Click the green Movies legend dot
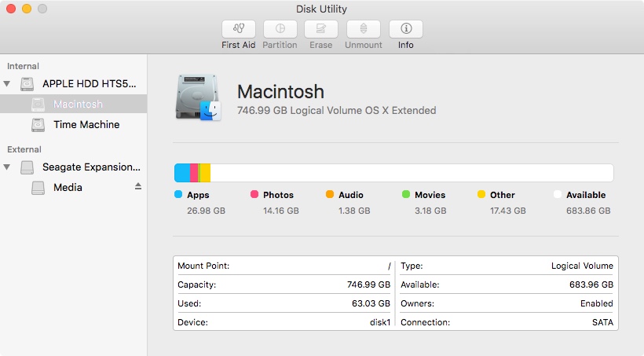The width and height of the screenshot is (644, 356). coord(406,194)
